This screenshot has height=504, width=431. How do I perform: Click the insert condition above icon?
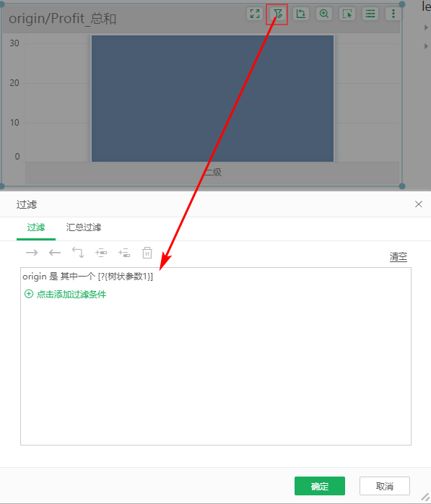[101, 253]
